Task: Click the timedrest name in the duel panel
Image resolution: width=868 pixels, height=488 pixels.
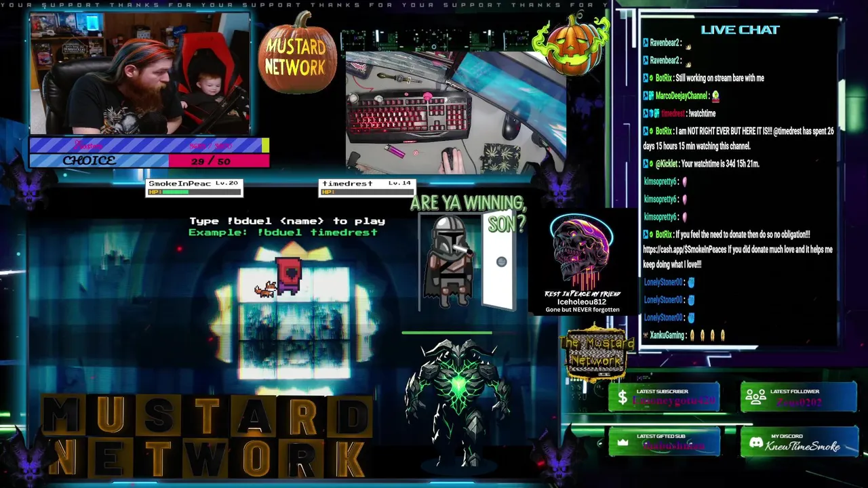Action: coord(347,184)
